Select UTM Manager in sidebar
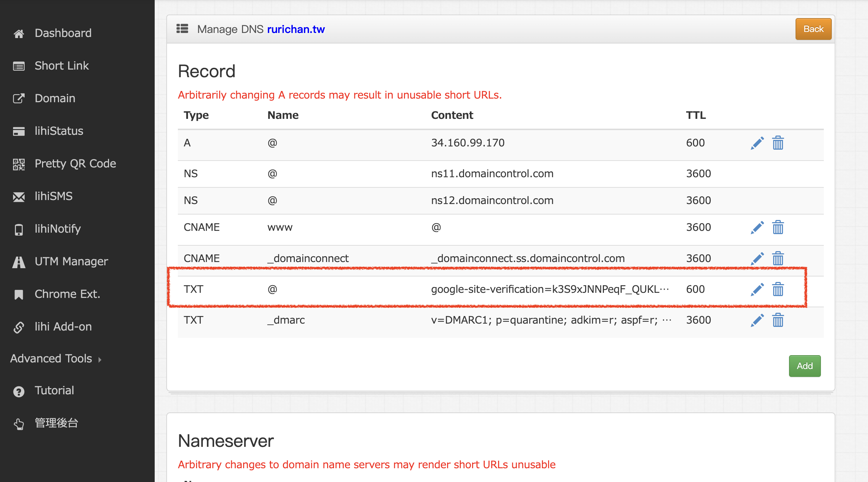 click(71, 261)
